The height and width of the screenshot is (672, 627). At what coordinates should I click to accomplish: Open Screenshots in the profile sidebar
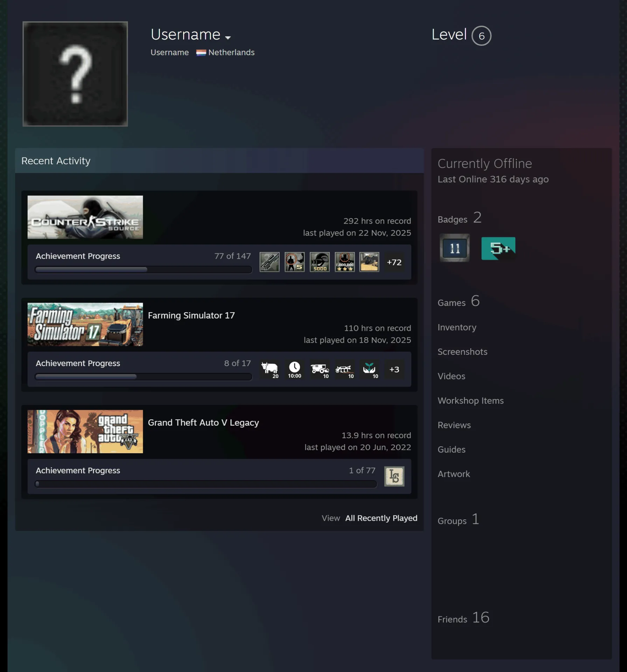tap(462, 352)
